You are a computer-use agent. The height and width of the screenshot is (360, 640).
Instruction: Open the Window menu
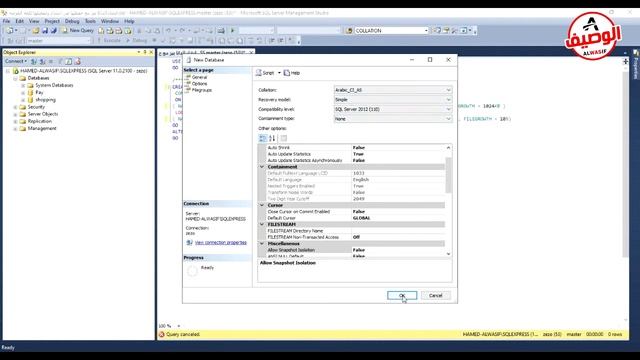coord(110,21)
